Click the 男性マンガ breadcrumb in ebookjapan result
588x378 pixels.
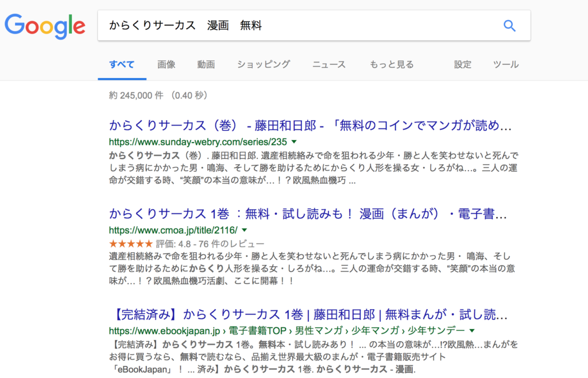(319, 330)
